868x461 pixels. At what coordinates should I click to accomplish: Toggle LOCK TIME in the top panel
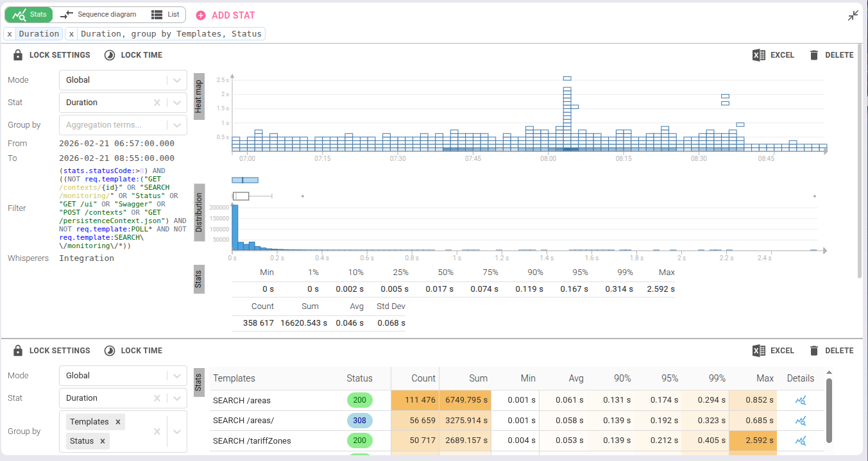[x=133, y=55]
